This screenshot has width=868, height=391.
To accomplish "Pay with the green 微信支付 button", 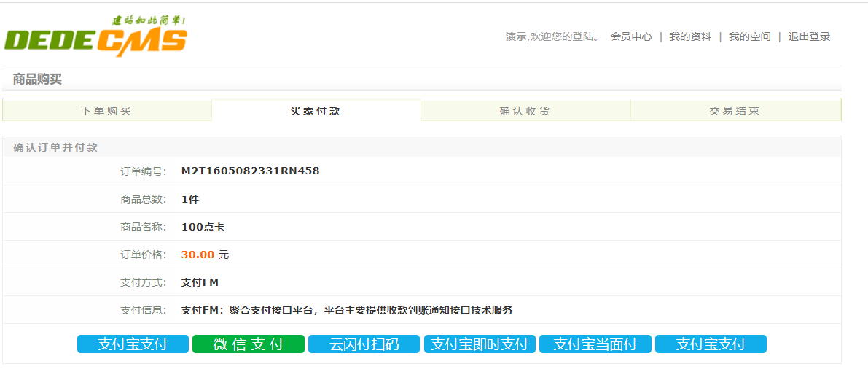I will point(249,344).
